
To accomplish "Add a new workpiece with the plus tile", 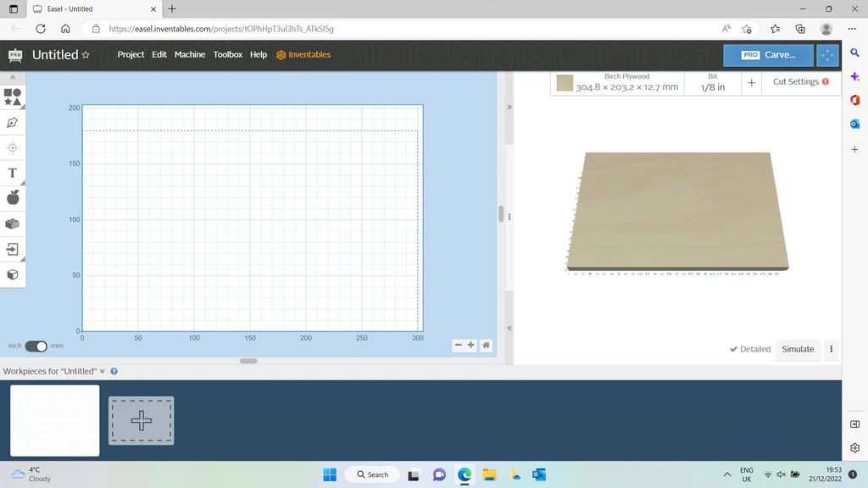I will [141, 420].
